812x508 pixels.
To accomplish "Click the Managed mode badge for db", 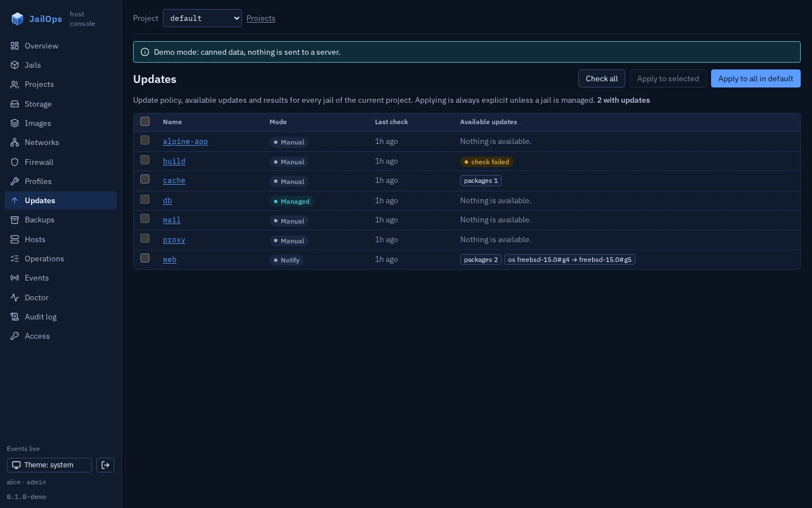I will click(292, 202).
